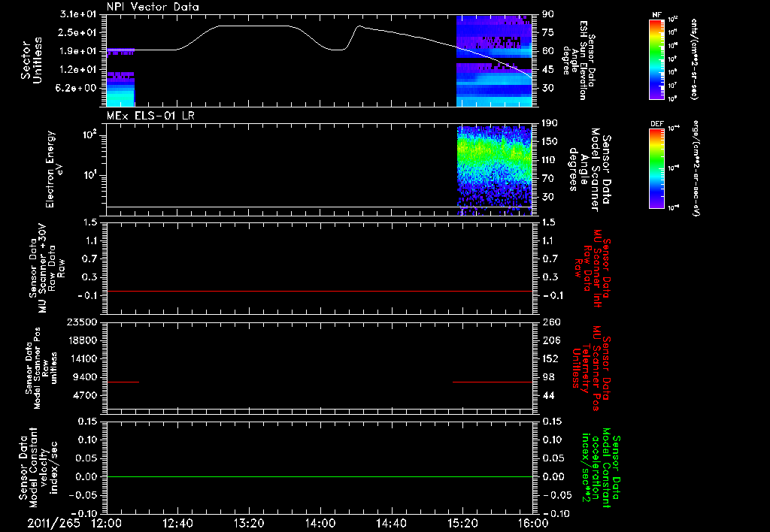Click the 75 degree sun elevation tick
The height and width of the screenshot is (532, 770).
tap(548, 32)
